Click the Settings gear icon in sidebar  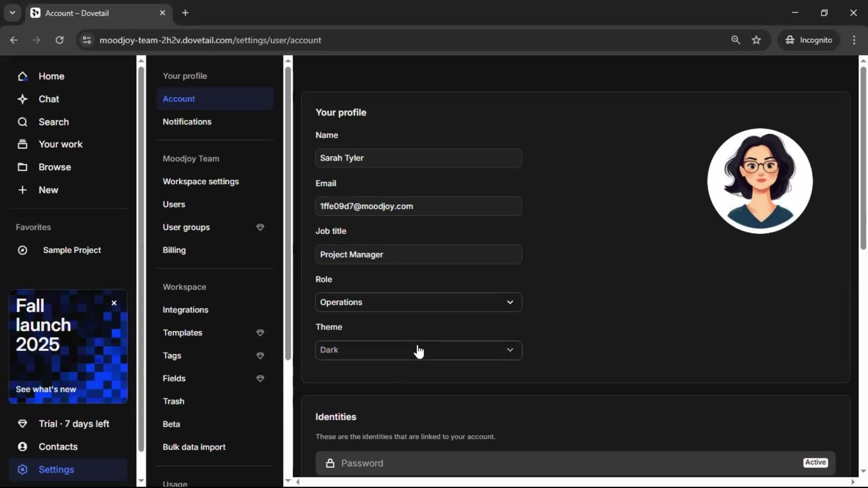(22, 469)
